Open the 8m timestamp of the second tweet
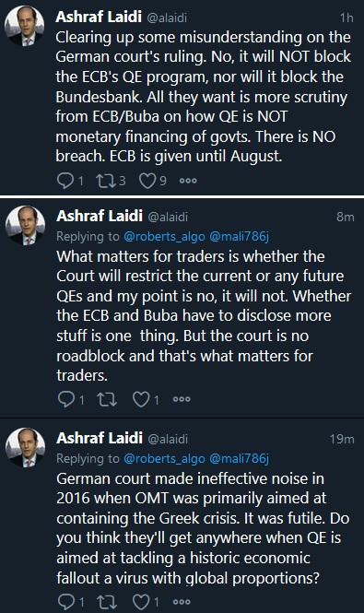364x613 pixels. click(x=346, y=217)
